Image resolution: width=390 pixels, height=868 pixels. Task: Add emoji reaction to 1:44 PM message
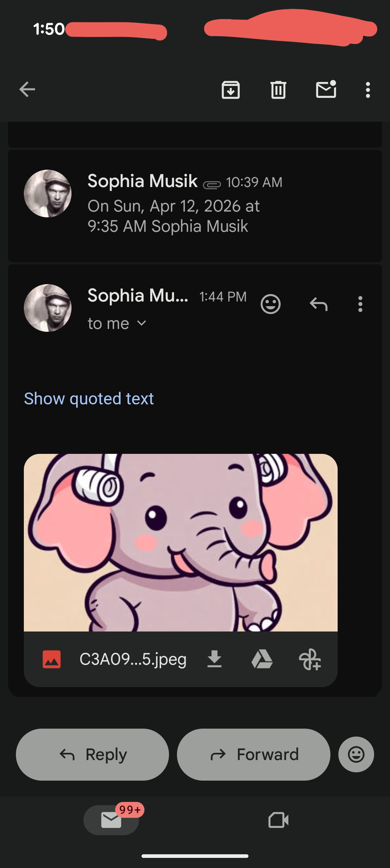pos(270,304)
